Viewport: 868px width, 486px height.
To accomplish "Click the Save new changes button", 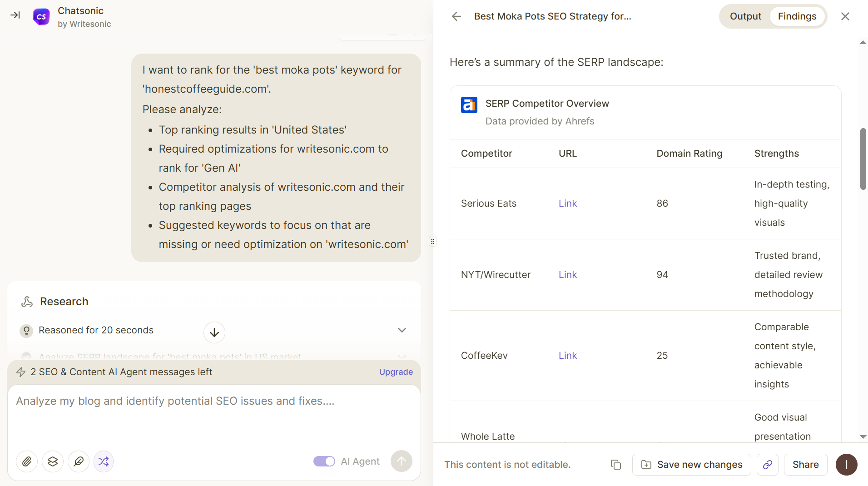I will click(x=691, y=465).
